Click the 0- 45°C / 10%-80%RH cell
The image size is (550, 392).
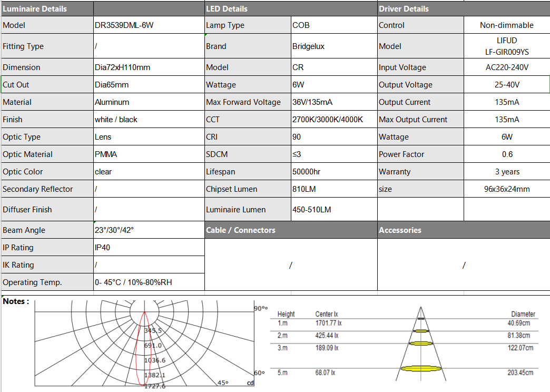click(x=149, y=282)
